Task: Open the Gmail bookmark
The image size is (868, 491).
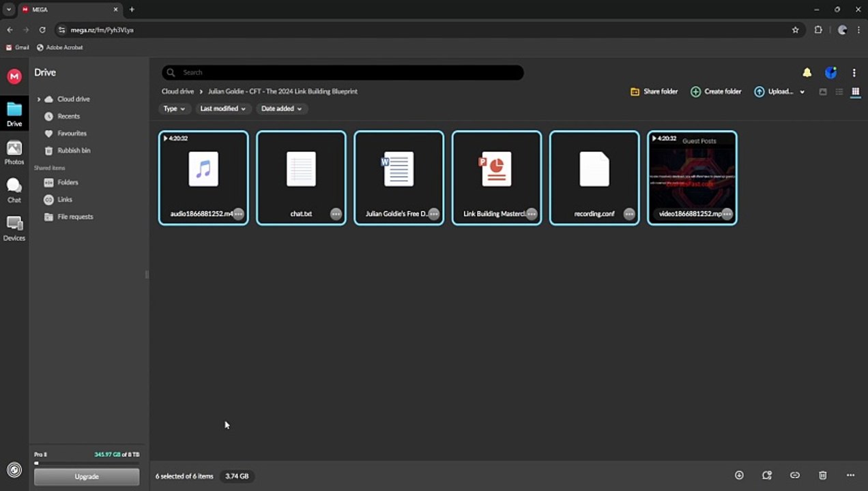Action: [x=18, y=48]
